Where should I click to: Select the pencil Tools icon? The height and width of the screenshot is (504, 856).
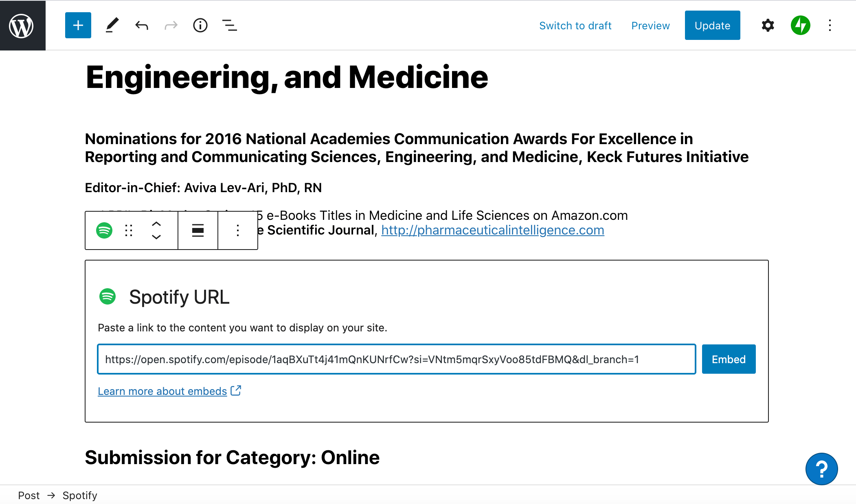pos(112,26)
